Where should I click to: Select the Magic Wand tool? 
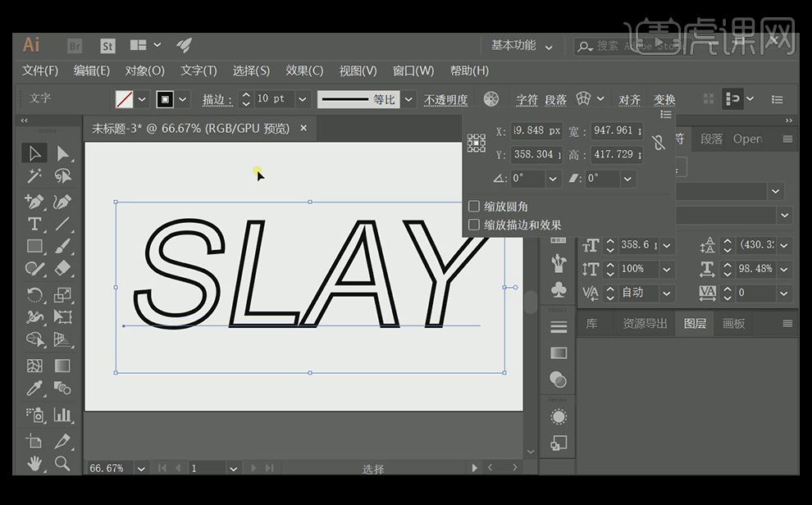[34, 176]
